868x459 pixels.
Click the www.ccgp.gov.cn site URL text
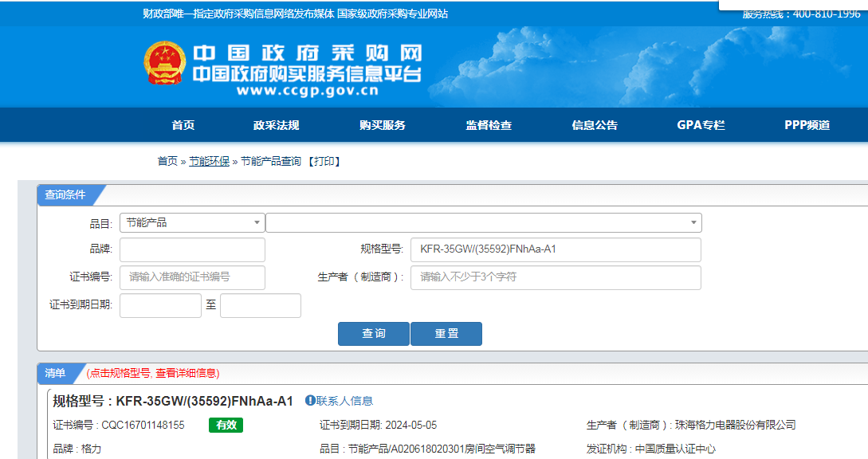[x=308, y=92]
